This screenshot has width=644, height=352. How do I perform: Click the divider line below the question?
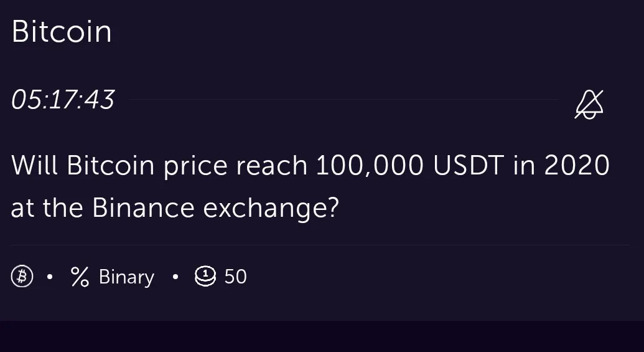pos(320,245)
